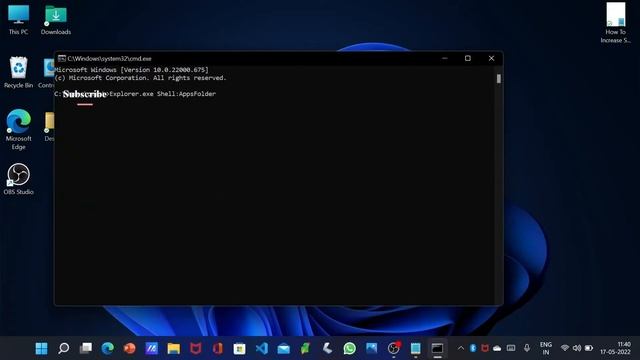640x360 pixels.
Task: Click the Command Prompt scrollbar thumb
Action: point(499,79)
